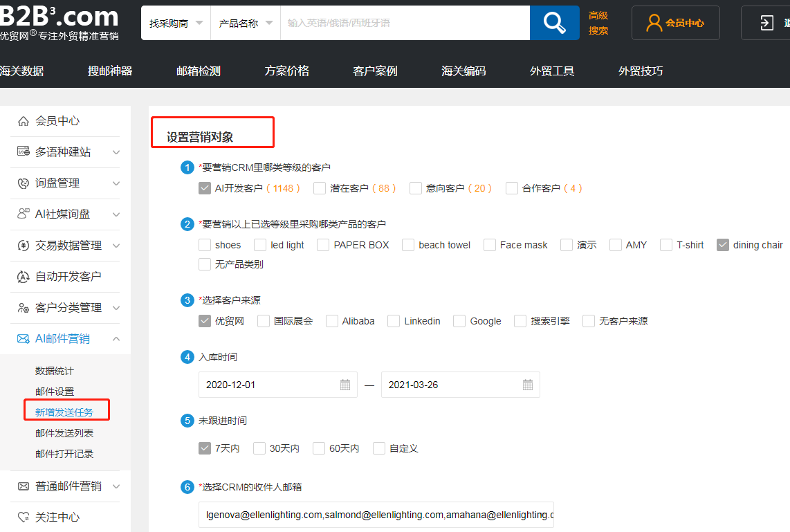Check the Google source checkbox
Image resolution: width=790 pixels, height=532 pixels.
(x=459, y=321)
